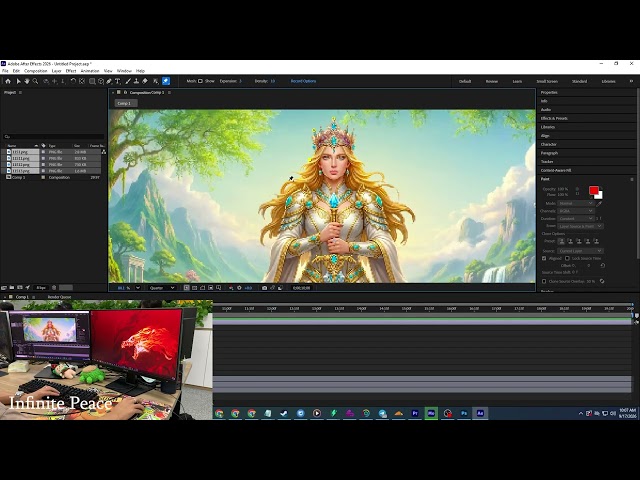
Task: Open the Paint Mode dropdown
Action: (x=576, y=203)
